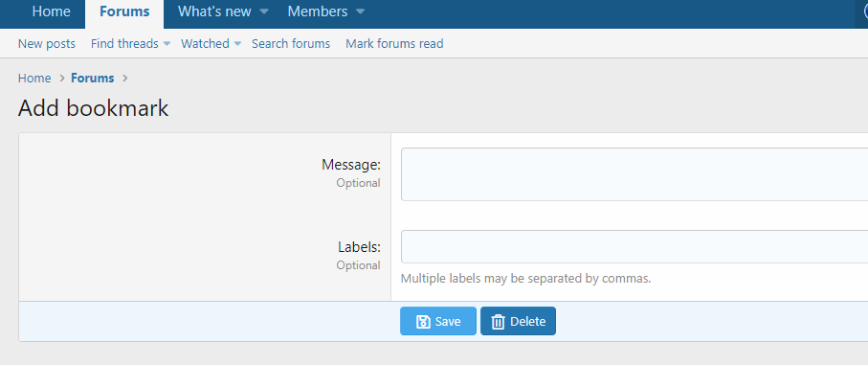Focus the Labels input field
This screenshot has width=868, height=365.
tap(634, 246)
